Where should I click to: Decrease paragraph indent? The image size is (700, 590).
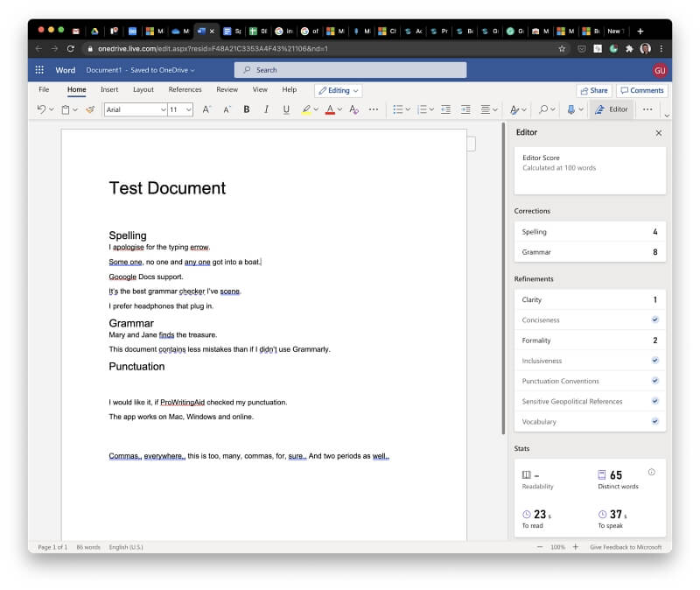click(x=445, y=109)
